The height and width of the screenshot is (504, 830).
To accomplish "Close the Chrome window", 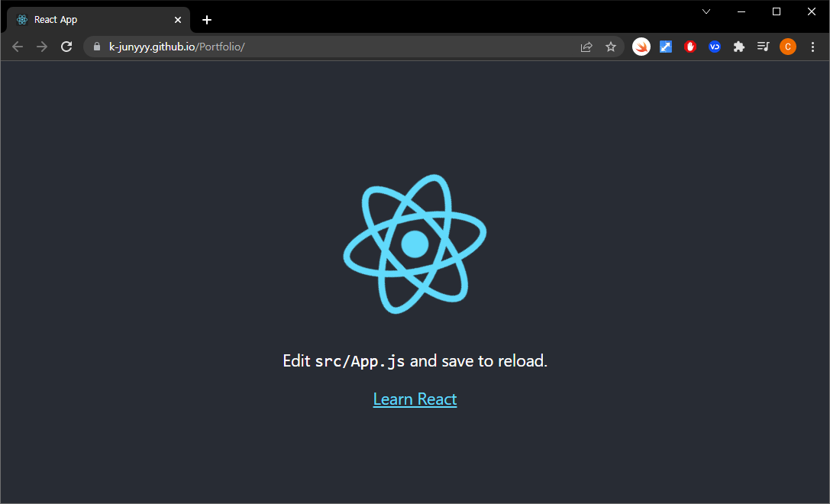I will coord(812,11).
